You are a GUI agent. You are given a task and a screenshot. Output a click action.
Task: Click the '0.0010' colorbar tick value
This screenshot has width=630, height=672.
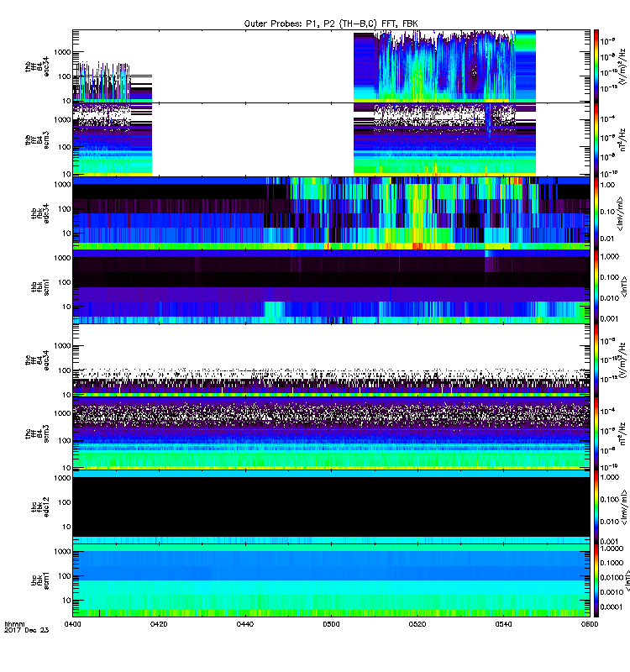point(612,592)
